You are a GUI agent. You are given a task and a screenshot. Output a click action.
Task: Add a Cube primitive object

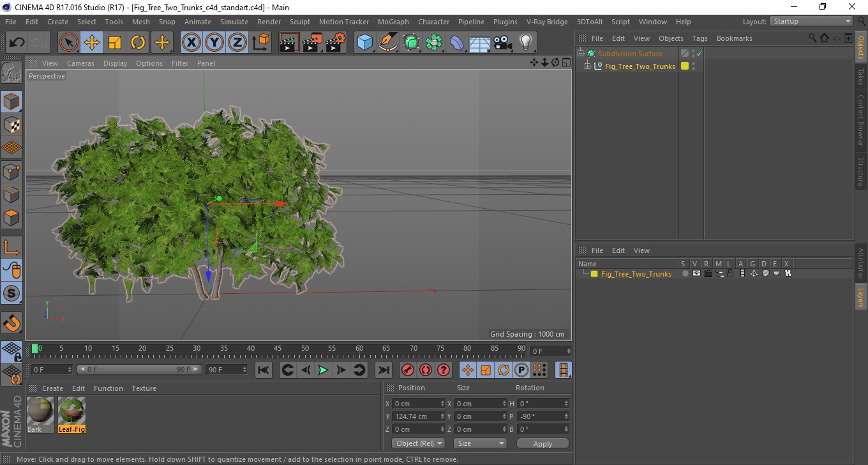pos(365,43)
